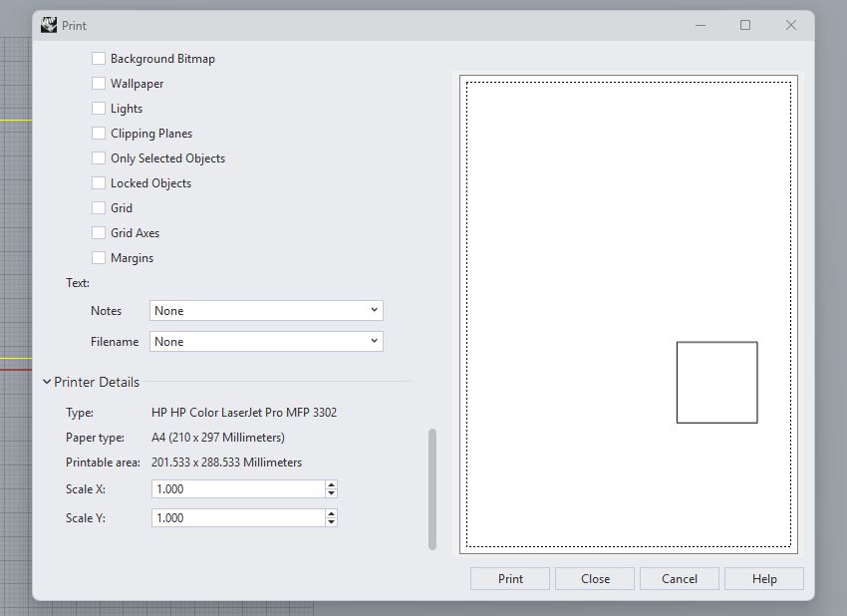Open the Notes dropdown
The height and width of the screenshot is (616, 847).
(x=266, y=311)
